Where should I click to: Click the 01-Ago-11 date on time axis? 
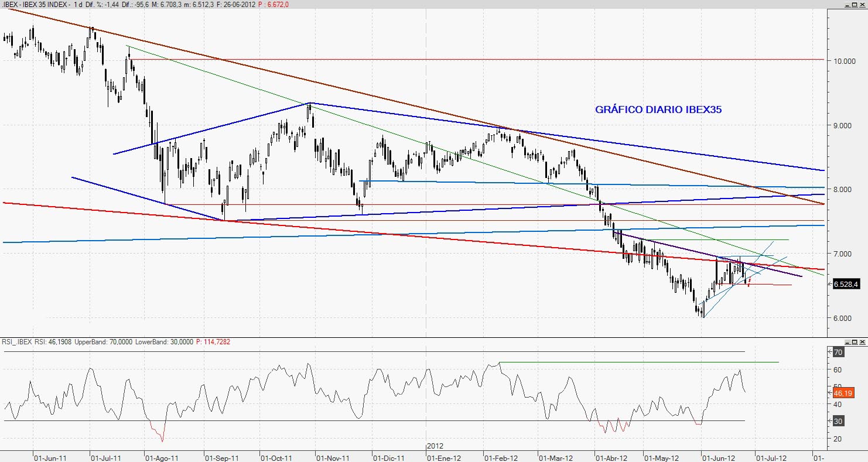[x=160, y=458]
